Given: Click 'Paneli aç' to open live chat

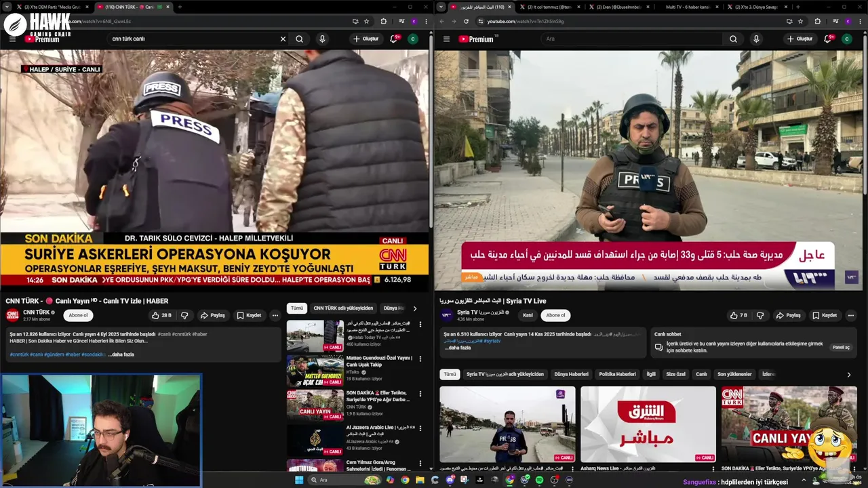Looking at the screenshot, I should pyautogui.click(x=841, y=347).
